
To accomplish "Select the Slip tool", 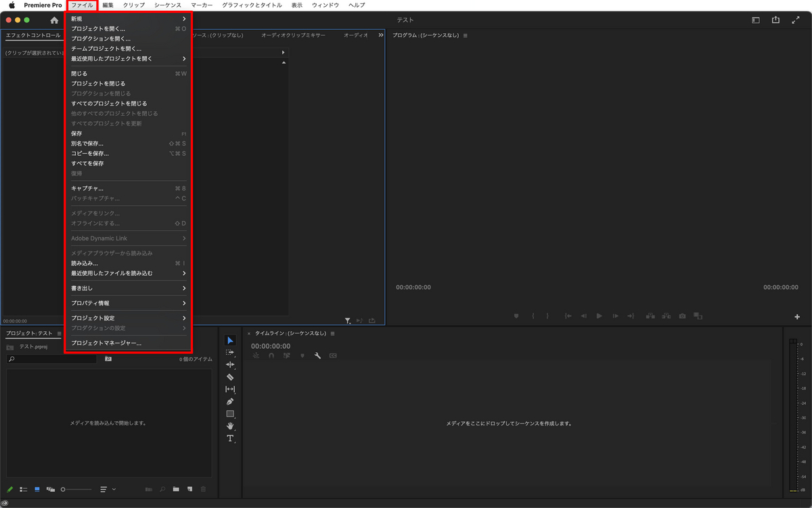I will pyautogui.click(x=230, y=389).
